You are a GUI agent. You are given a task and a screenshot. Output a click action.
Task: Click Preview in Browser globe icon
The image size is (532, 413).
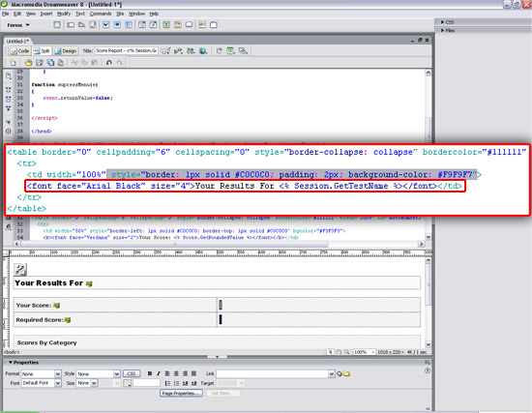coord(203,51)
